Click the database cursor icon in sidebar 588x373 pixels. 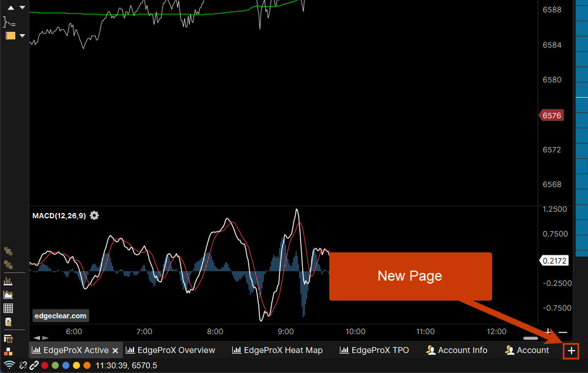click(8, 322)
